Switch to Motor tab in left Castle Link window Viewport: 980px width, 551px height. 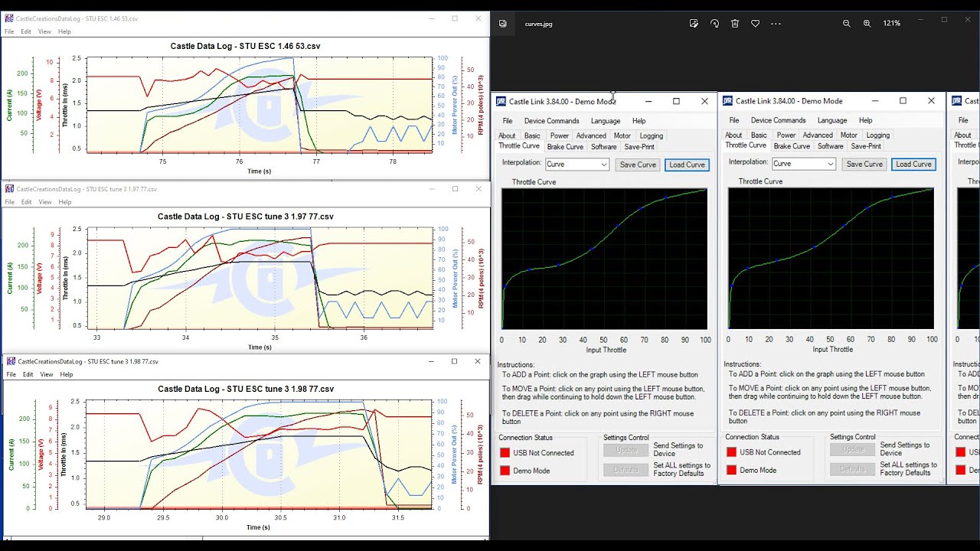pos(622,135)
